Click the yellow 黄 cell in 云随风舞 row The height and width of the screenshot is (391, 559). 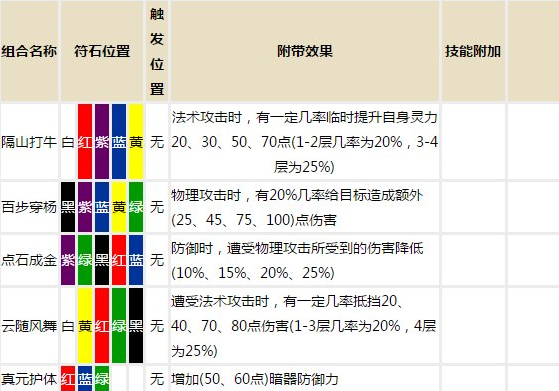pos(85,326)
